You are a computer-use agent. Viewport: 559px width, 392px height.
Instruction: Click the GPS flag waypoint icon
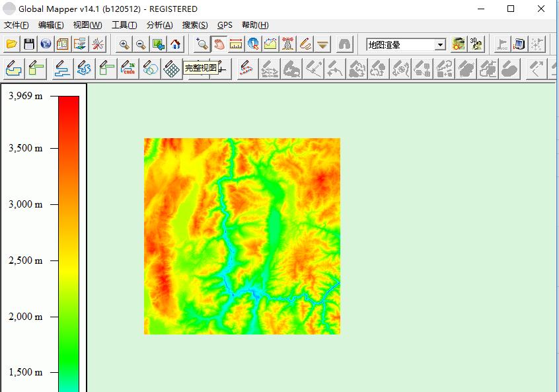pyautogui.click(x=502, y=44)
